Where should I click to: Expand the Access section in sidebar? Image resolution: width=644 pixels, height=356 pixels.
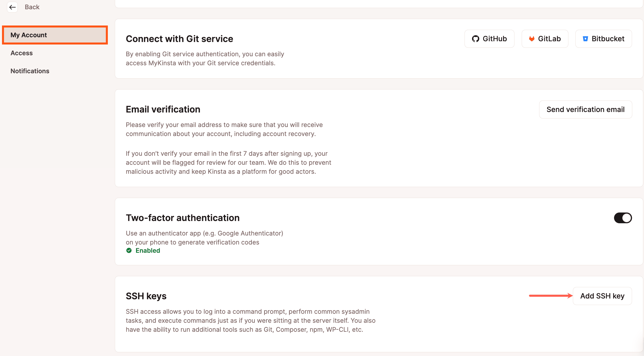[x=22, y=52]
